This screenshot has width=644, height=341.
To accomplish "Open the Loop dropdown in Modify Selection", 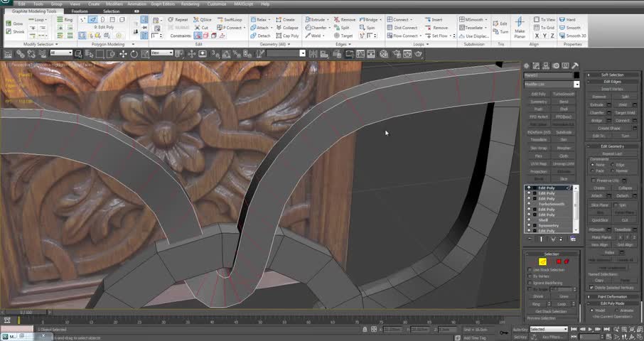I will tap(45, 20).
